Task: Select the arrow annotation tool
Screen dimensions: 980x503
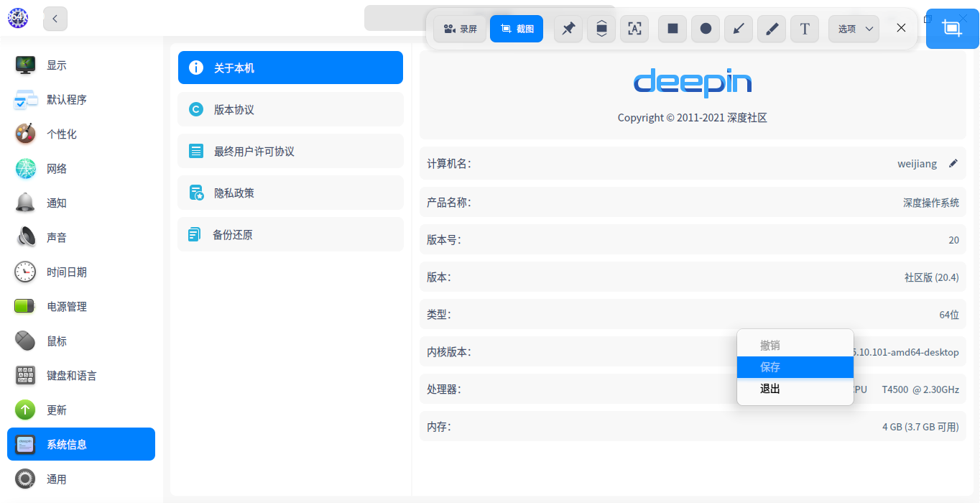Action: click(x=738, y=29)
